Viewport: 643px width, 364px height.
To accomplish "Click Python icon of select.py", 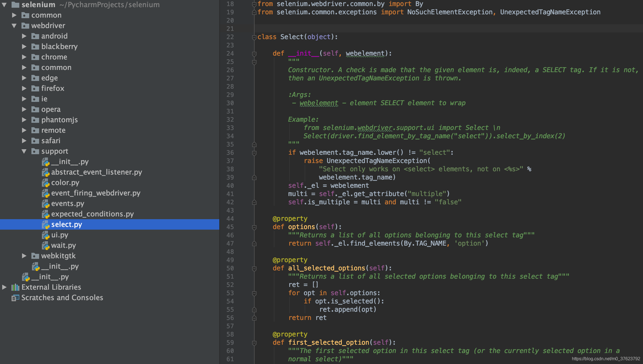I will point(46,225).
